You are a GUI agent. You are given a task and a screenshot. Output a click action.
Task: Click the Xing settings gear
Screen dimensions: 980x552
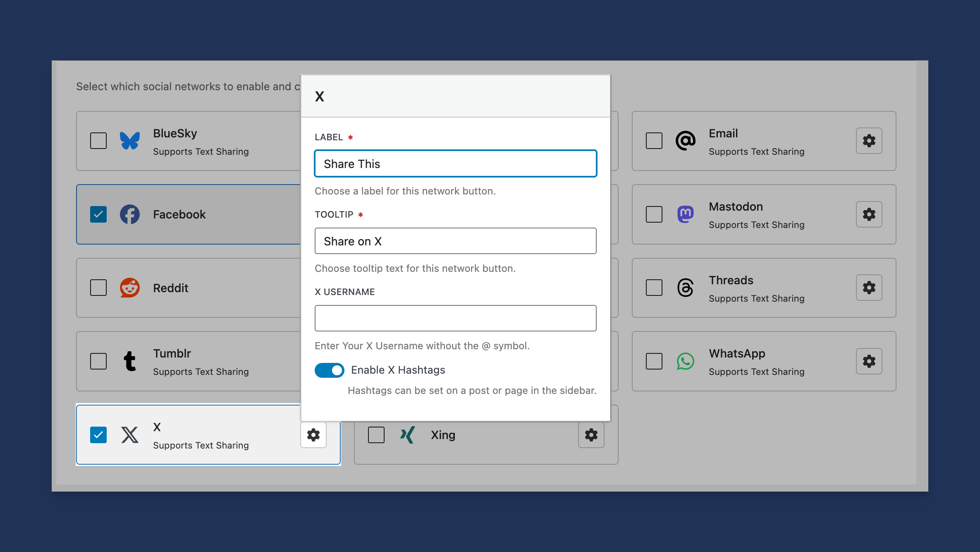[x=591, y=435]
